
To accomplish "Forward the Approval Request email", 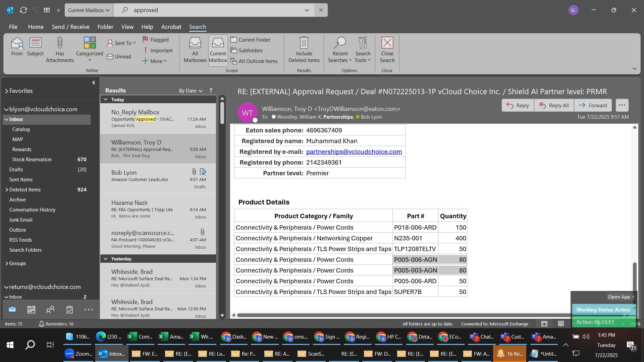I will 593,105.
